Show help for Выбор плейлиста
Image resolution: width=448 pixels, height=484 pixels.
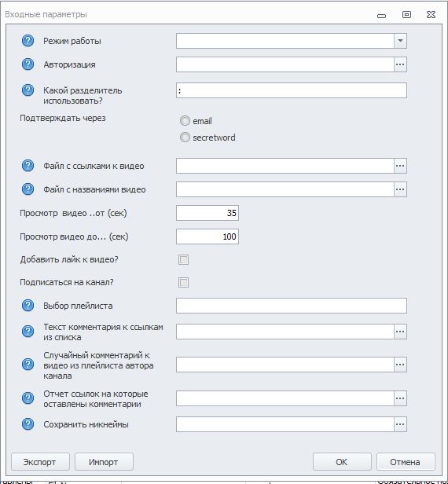[28, 306]
